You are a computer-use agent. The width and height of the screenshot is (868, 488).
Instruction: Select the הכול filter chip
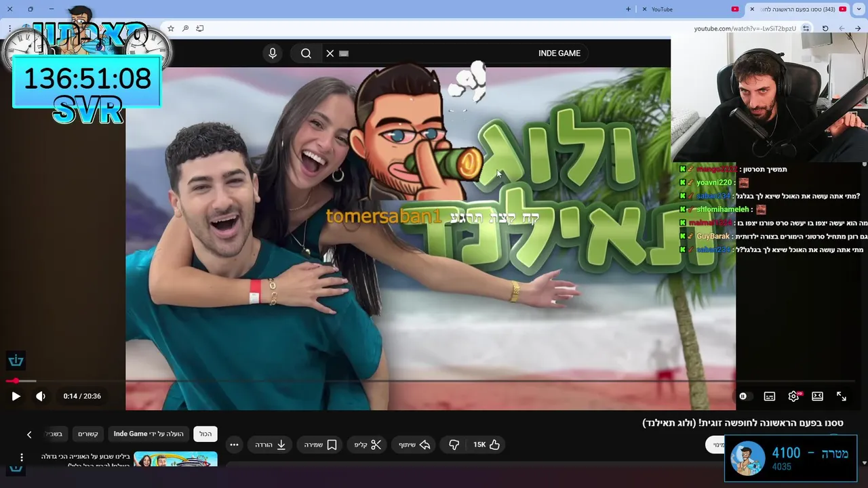[205, 434]
